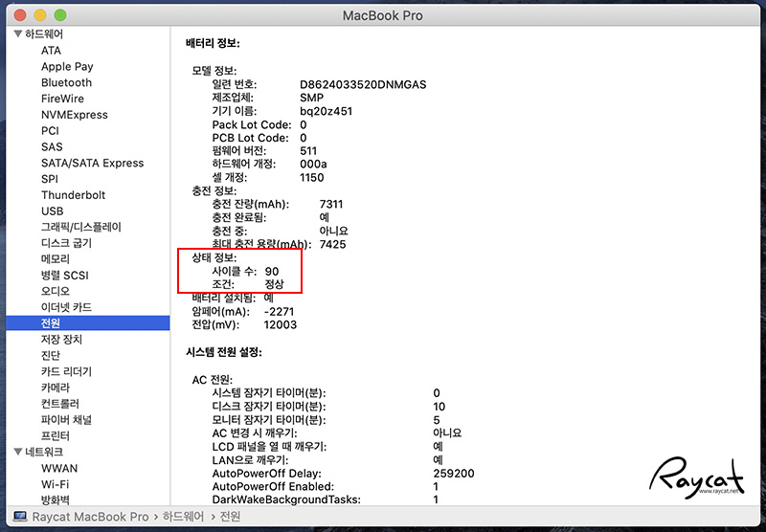
Task: Click the condition value 정상
Action: pyautogui.click(x=274, y=284)
